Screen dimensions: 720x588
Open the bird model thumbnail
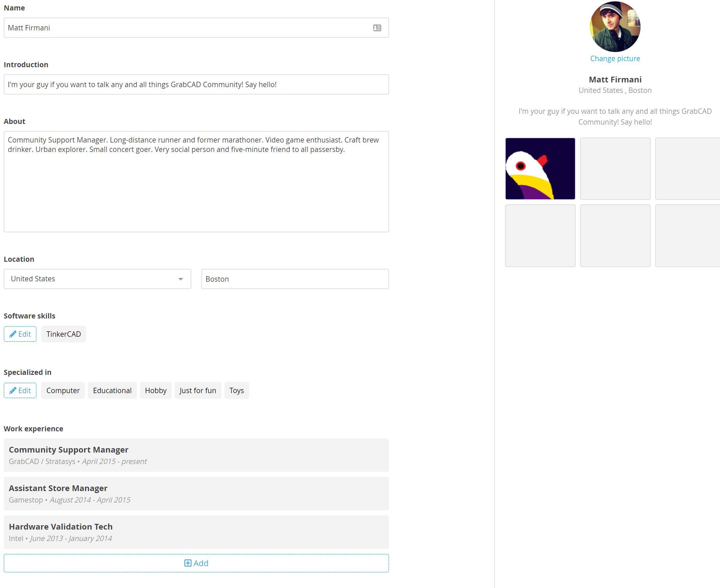tap(540, 169)
